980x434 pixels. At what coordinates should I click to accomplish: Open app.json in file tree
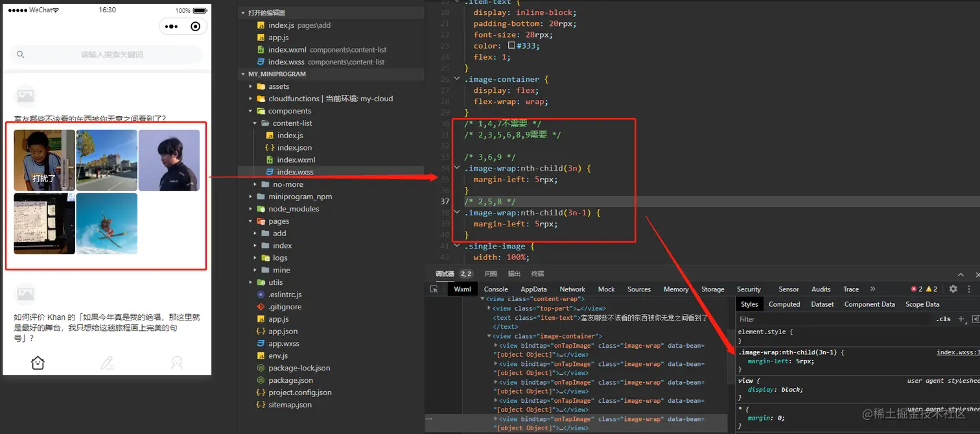pos(283,332)
